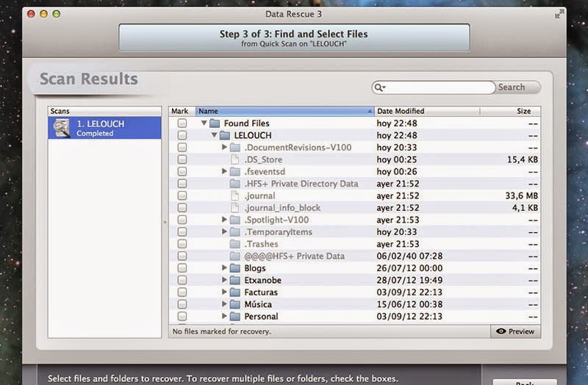Click the Scans column header
Screen dimensions: 588x385
coord(104,111)
